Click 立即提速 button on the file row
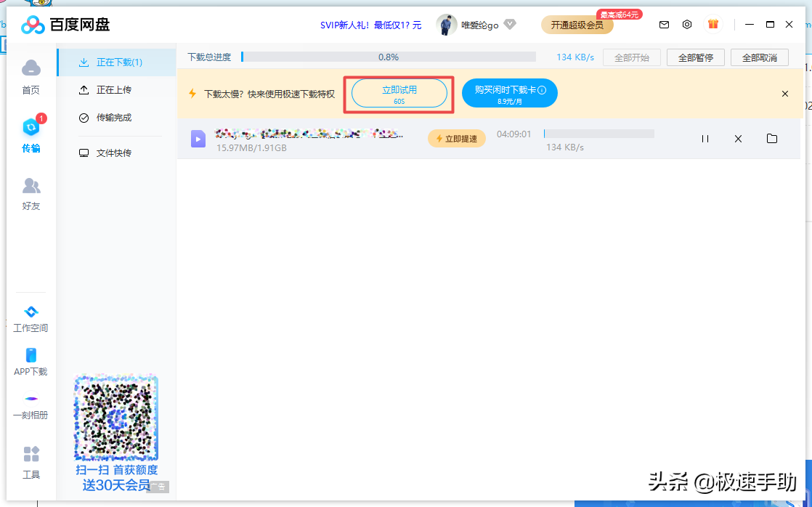 (x=457, y=139)
